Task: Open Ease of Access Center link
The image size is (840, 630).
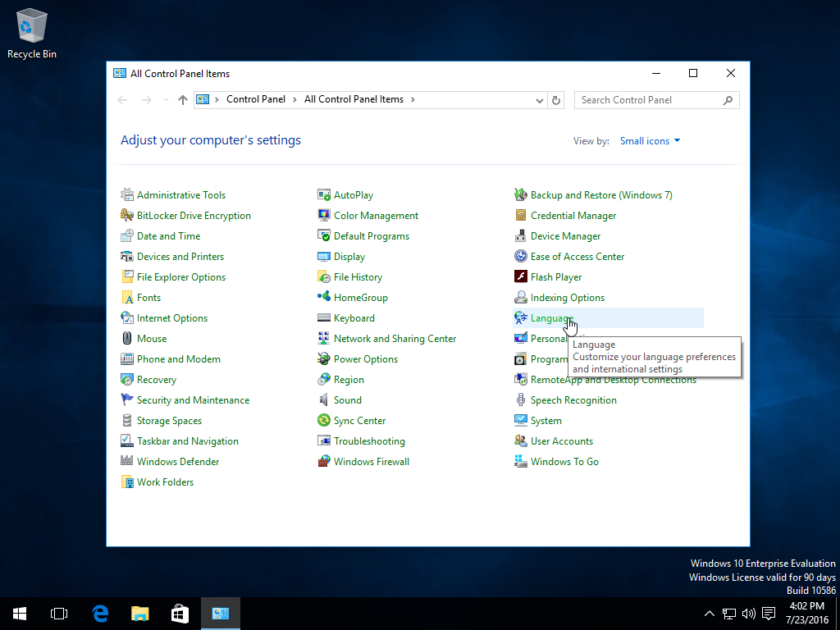Action: [577, 257]
